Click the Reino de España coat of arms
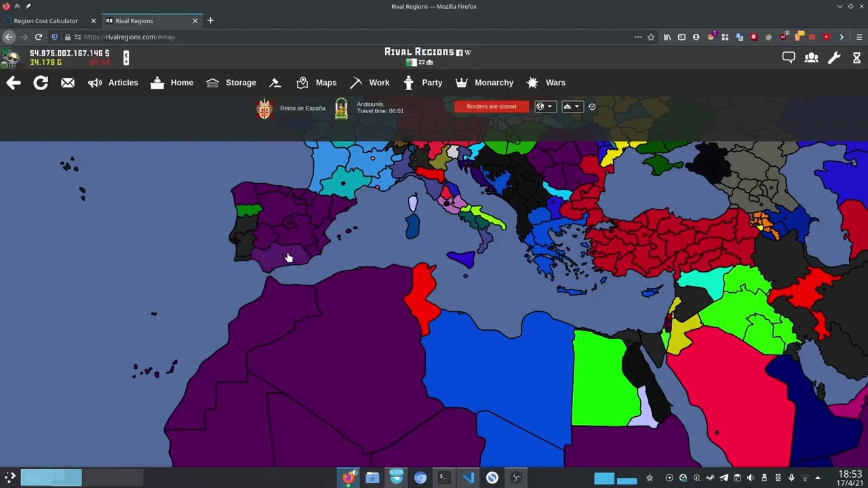Viewport: 868px width, 488px height. (264, 108)
